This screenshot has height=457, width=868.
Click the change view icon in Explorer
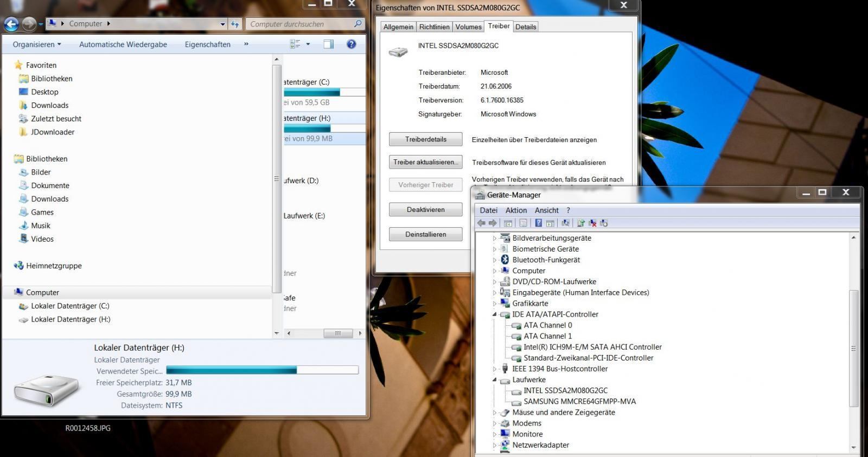295,44
